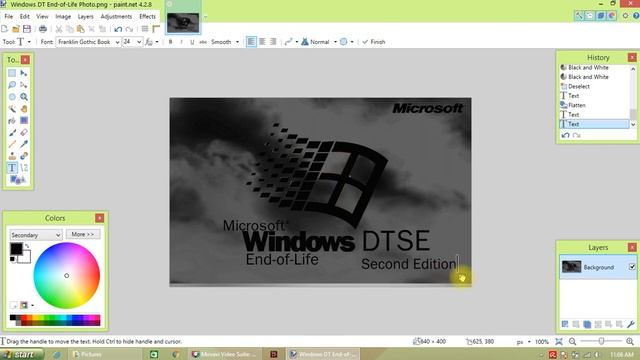Set text alignment to left
Viewport: 640px width, 360px height.
(251, 42)
